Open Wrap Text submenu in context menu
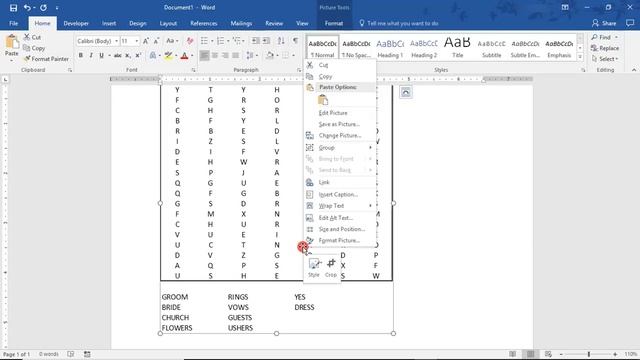The width and height of the screenshot is (640, 360). coord(340,206)
